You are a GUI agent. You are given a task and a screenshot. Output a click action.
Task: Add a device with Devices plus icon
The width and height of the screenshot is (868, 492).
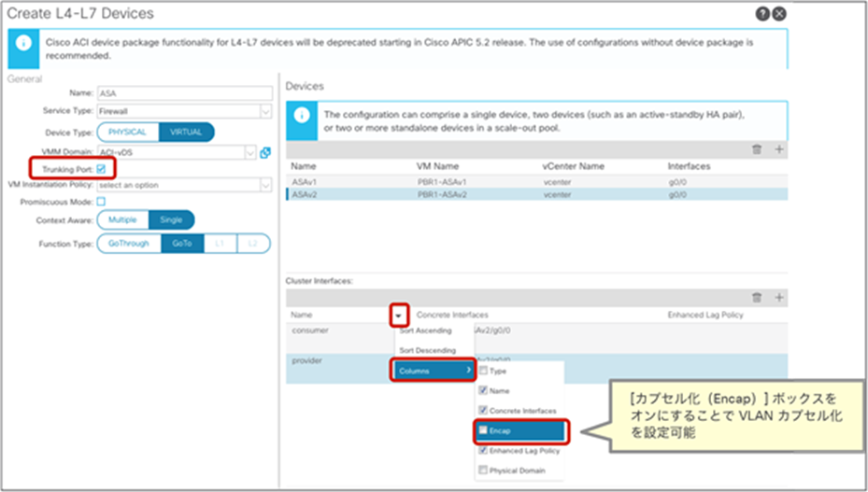point(779,149)
